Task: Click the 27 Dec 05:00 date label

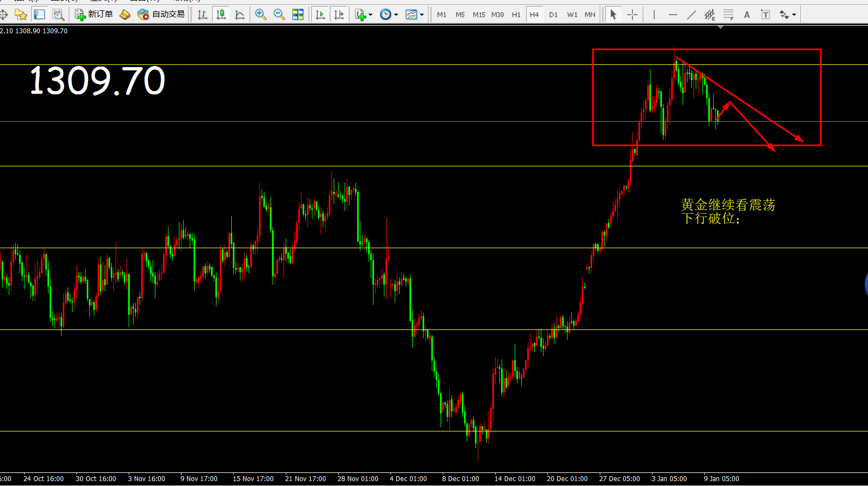Action: click(x=619, y=479)
